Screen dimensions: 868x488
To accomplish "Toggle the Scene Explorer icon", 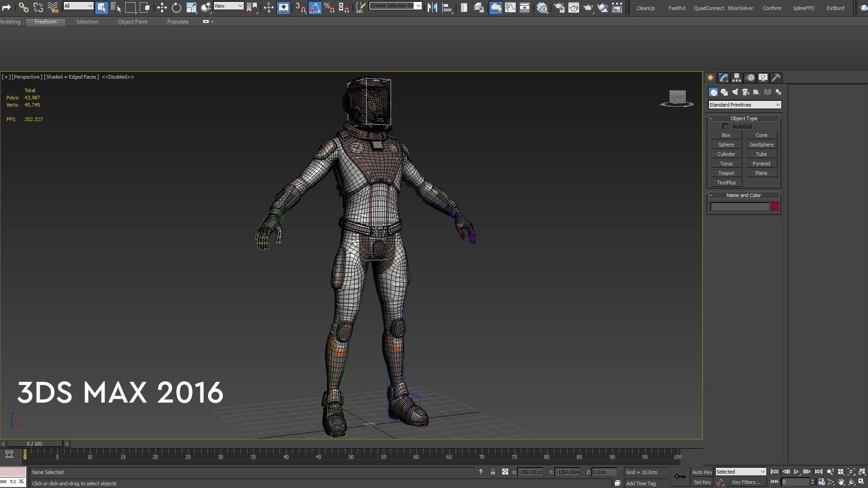I will pyautogui.click(x=464, y=7).
